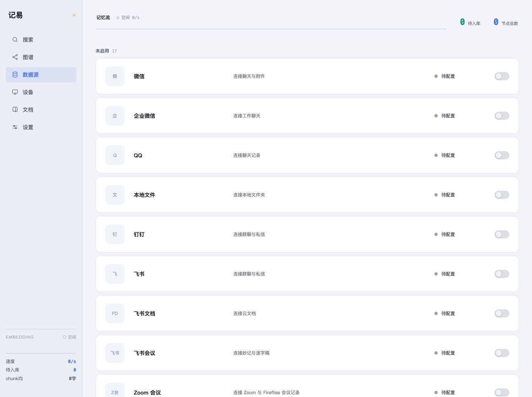
Task: Click the 本地文件 source name
Action: coord(145,195)
